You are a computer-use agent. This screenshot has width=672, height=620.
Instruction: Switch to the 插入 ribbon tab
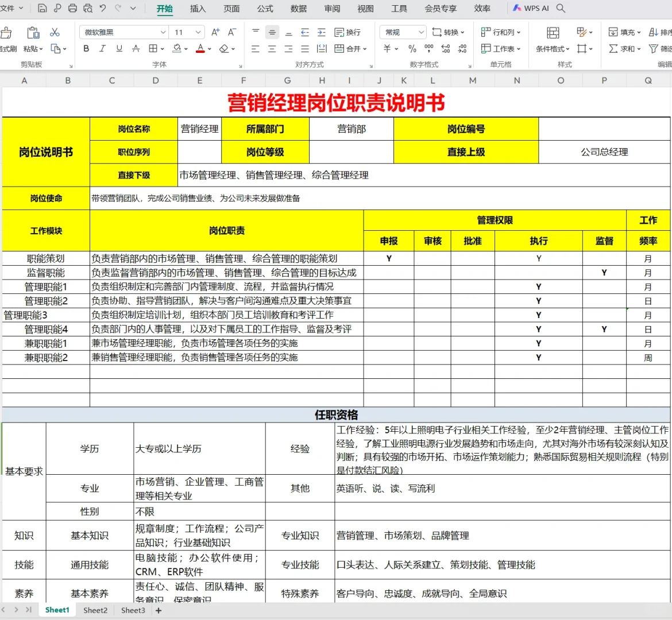tap(196, 9)
